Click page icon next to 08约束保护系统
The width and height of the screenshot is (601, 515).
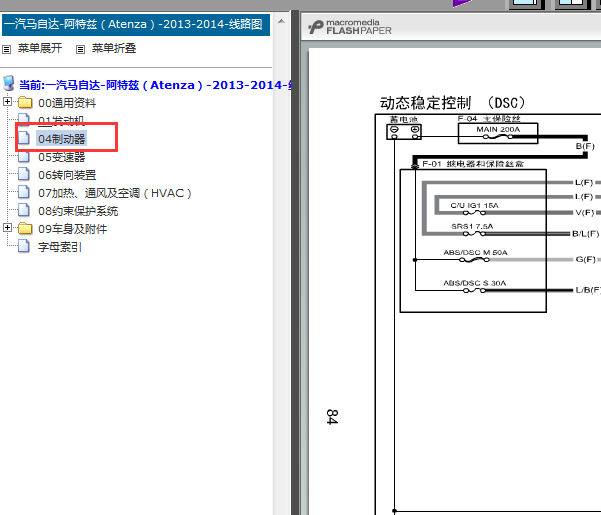(24, 210)
